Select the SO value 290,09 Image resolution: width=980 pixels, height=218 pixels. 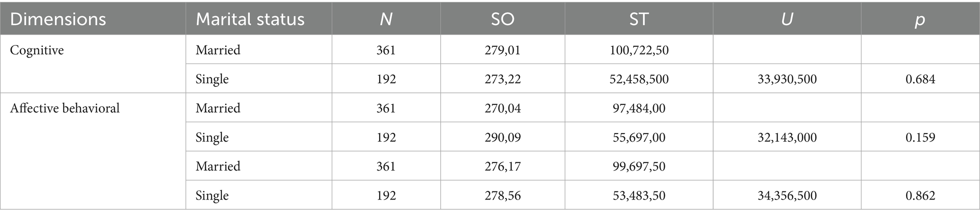coord(502,137)
